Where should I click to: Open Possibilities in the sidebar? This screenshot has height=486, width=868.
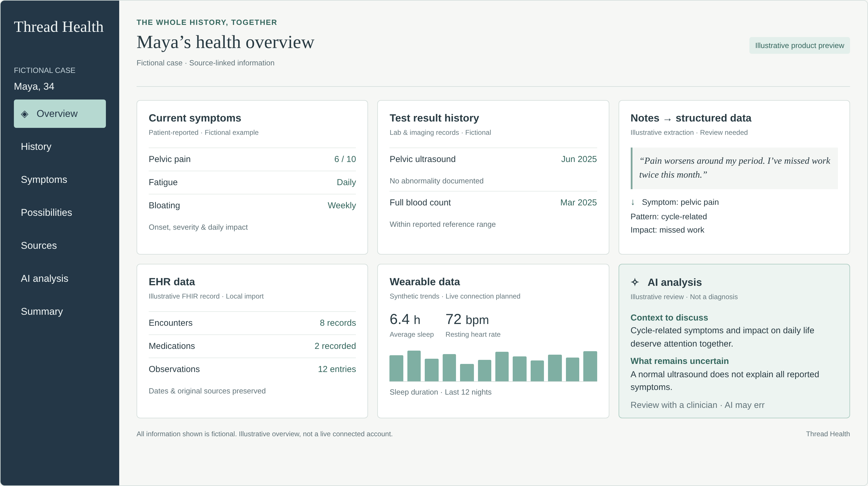pyautogui.click(x=60, y=213)
